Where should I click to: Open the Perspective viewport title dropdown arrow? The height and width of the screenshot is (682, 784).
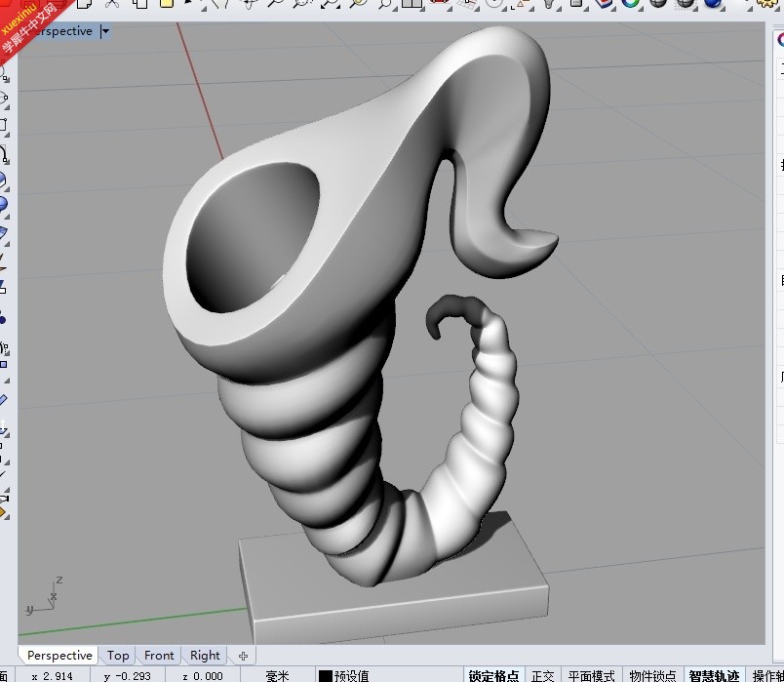(x=105, y=31)
